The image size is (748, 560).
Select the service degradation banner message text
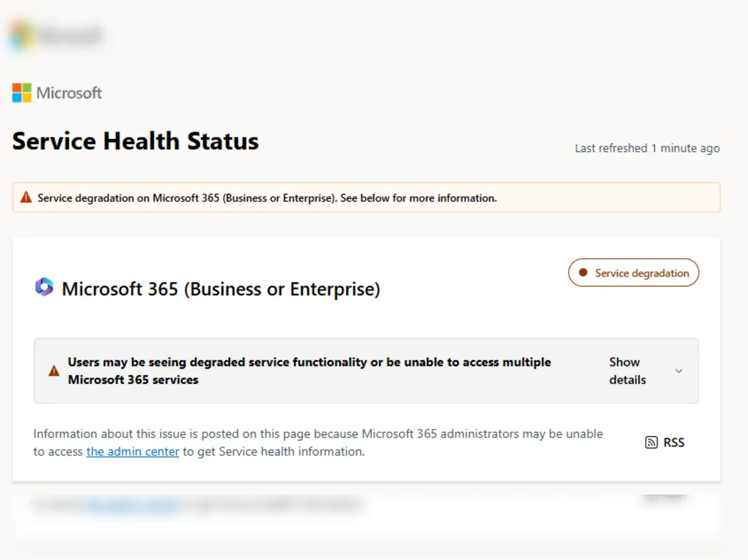(267, 198)
